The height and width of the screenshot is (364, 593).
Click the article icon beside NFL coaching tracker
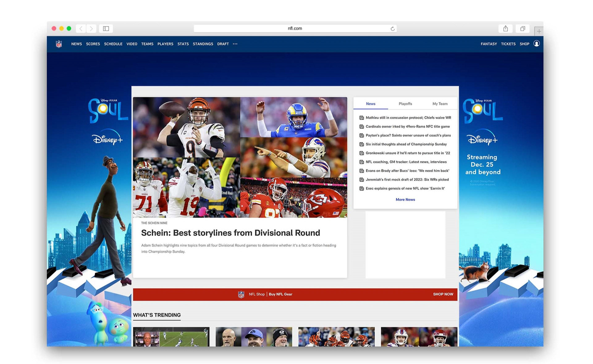tap(361, 162)
